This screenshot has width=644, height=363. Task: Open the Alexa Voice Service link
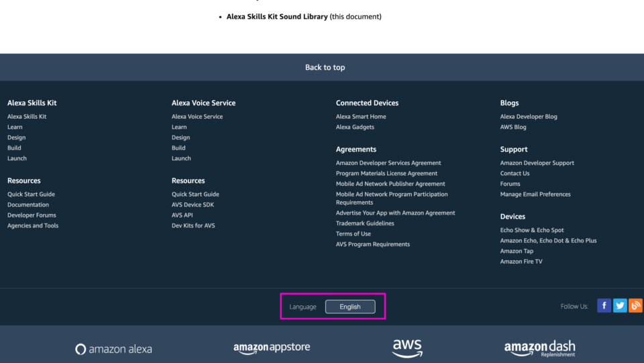pyautogui.click(x=197, y=117)
